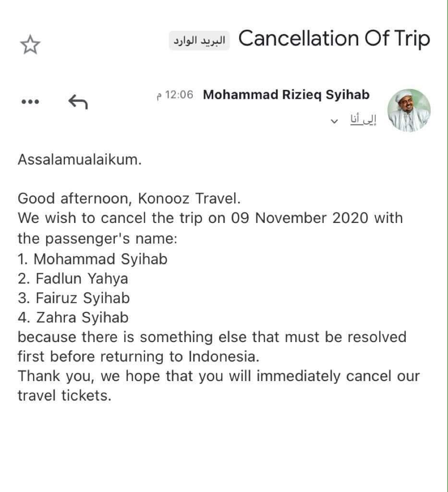448x492 pixels.
Task: Click passenger entry '4. Zahra Syihab'
Action: tap(73, 317)
